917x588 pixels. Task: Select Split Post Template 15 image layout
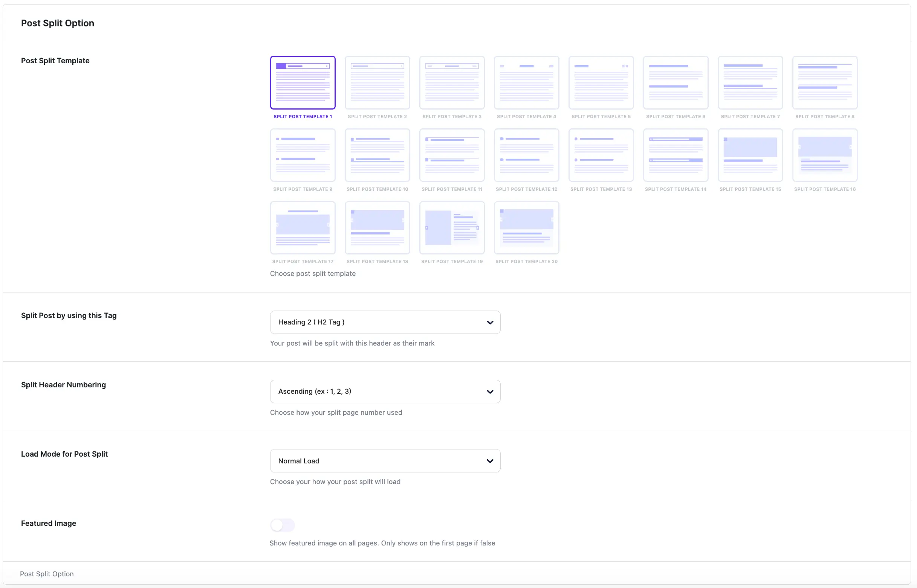coord(750,155)
